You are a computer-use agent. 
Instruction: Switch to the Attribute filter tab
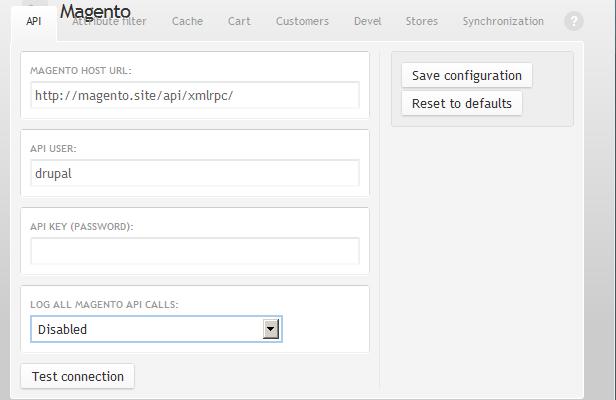tap(110, 22)
